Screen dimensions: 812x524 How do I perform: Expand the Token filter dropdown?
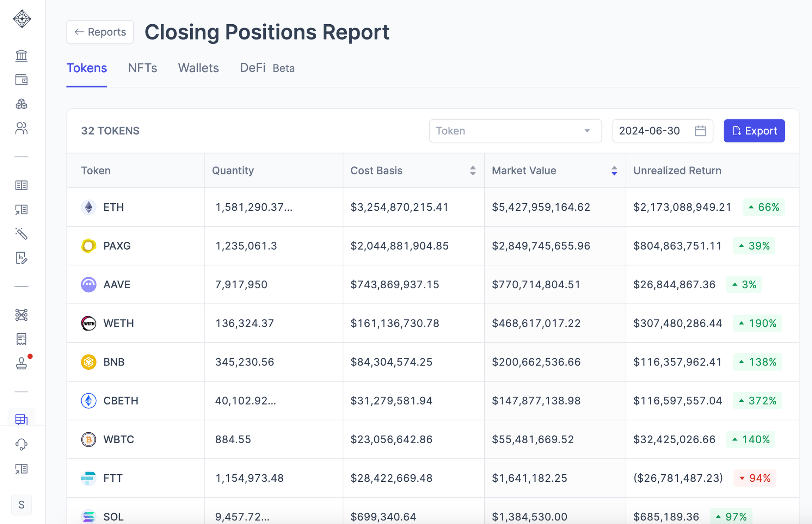click(515, 131)
